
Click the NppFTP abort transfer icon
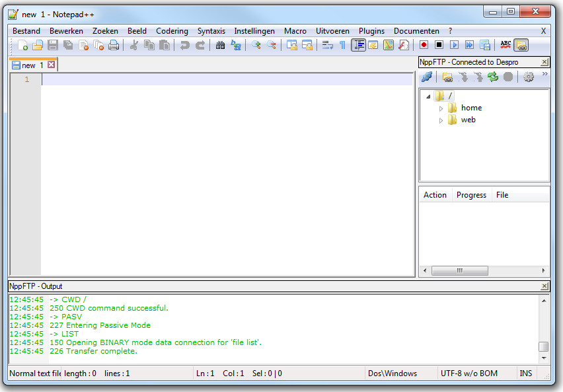click(x=508, y=77)
